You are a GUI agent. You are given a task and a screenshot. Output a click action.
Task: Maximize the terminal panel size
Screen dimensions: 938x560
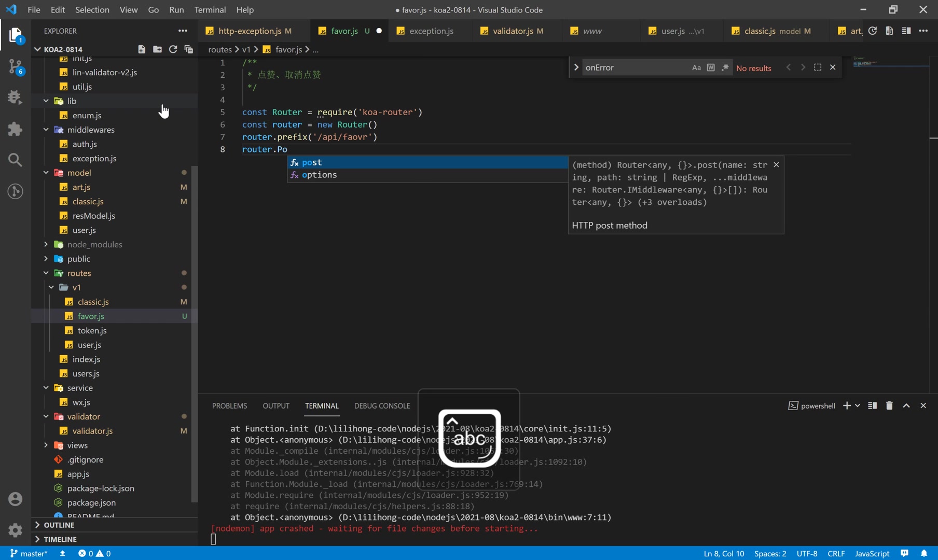906,405
